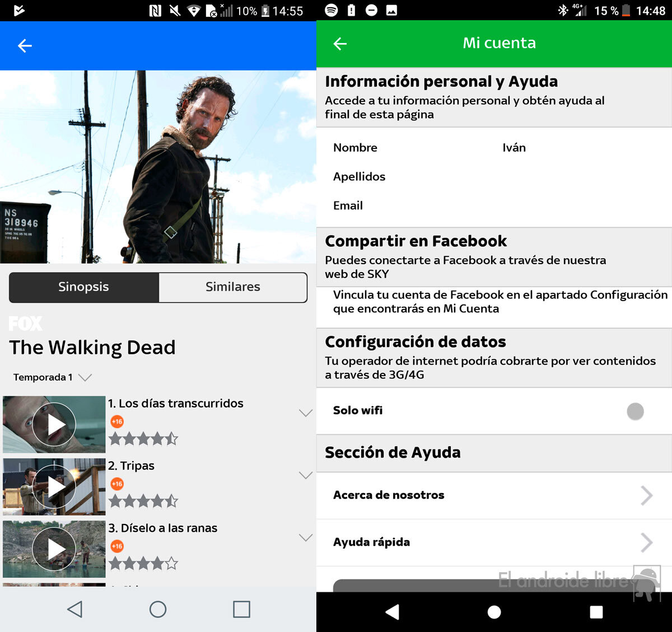Tap Compartir en Facebook heading

click(x=416, y=241)
